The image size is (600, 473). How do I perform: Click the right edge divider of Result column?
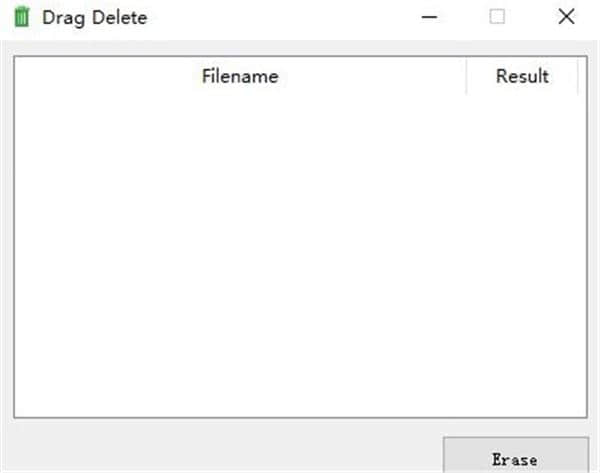(578, 76)
